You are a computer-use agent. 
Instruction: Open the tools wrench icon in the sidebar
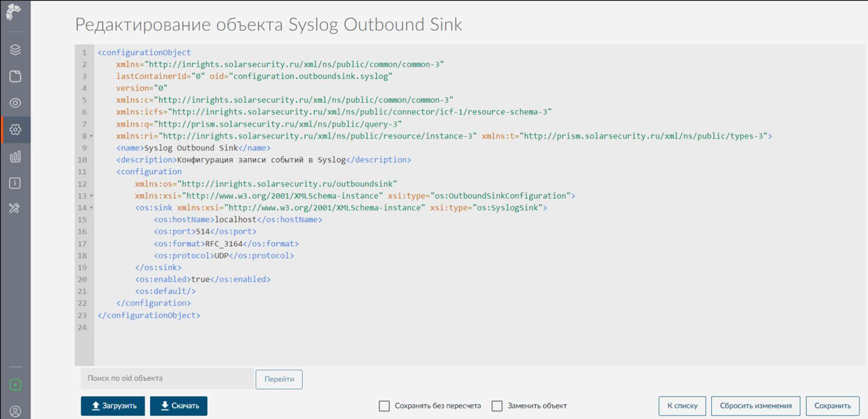point(15,207)
